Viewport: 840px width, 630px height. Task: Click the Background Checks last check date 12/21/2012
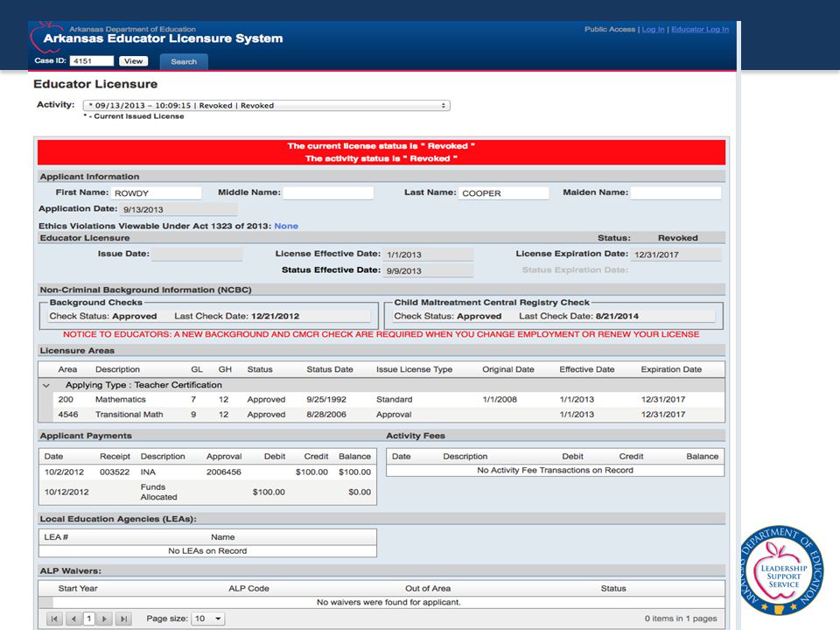point(275,317)
